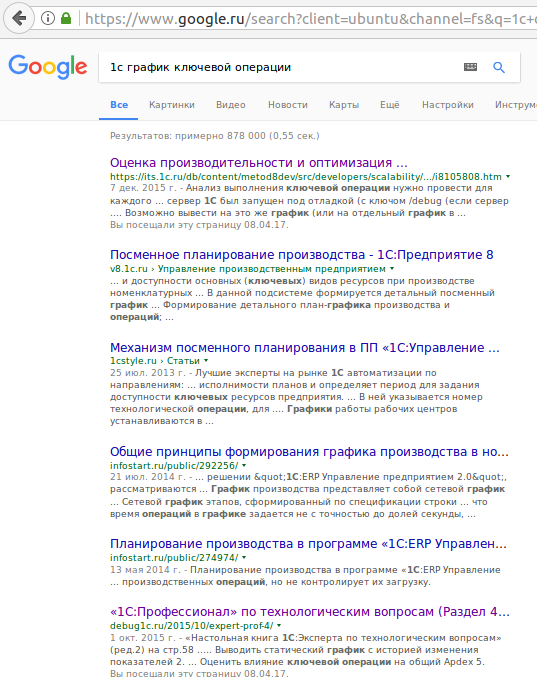The height and width of the screenshot is (677, 537).
Task: Click the browser address bar URL
Action: coord(310,19)
